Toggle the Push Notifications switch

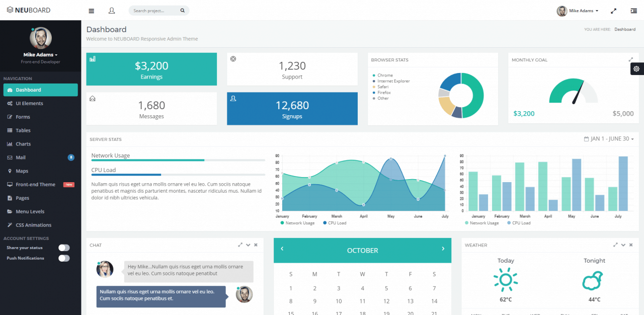(x=64, y=258)
